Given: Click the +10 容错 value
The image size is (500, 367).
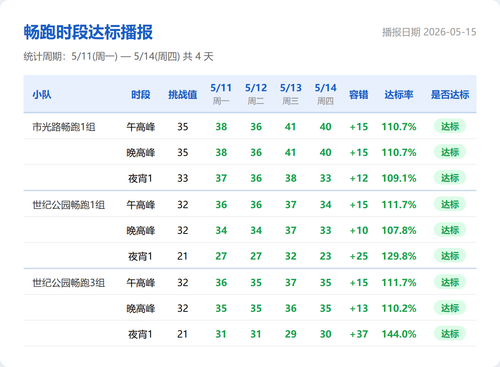Looking at the screenshot, I should [359, 230].
